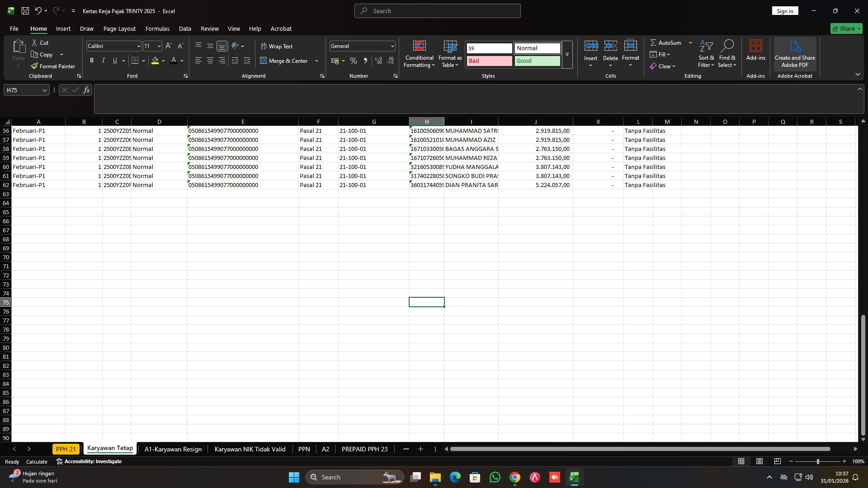Open Conditional Formatting options
868x488 pixels.
(419, 53)
